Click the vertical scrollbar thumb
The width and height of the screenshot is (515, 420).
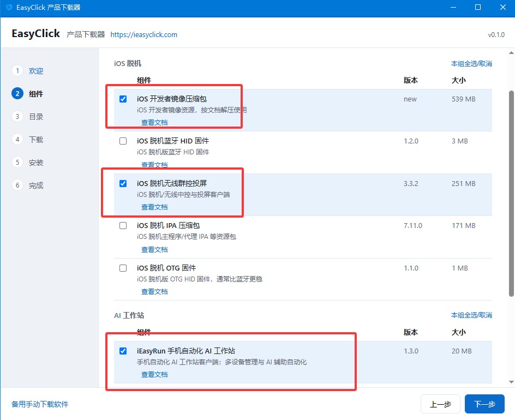(511, 194)
